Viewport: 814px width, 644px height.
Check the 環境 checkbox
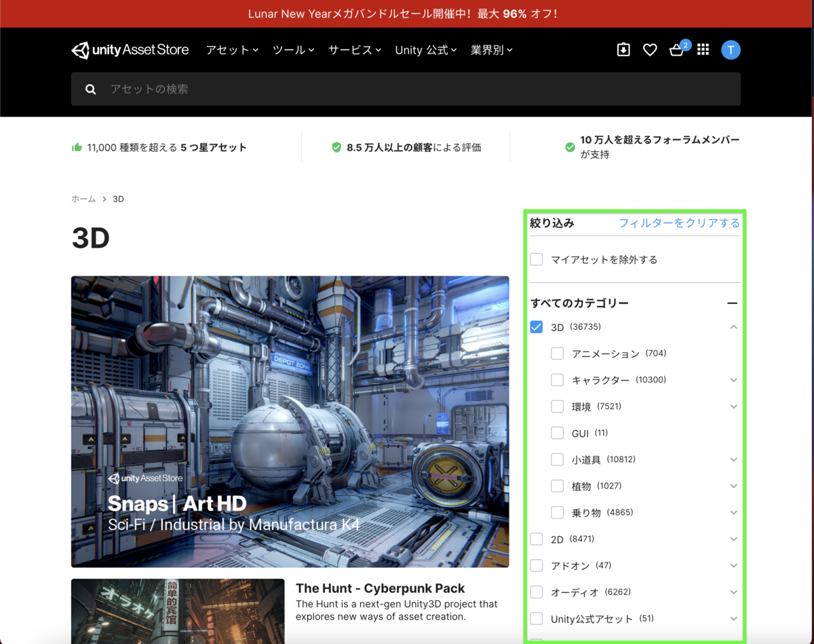click(558, 406)
